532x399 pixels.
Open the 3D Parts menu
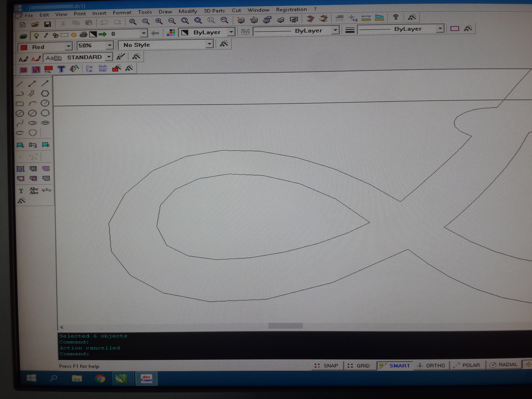(214, 11)
